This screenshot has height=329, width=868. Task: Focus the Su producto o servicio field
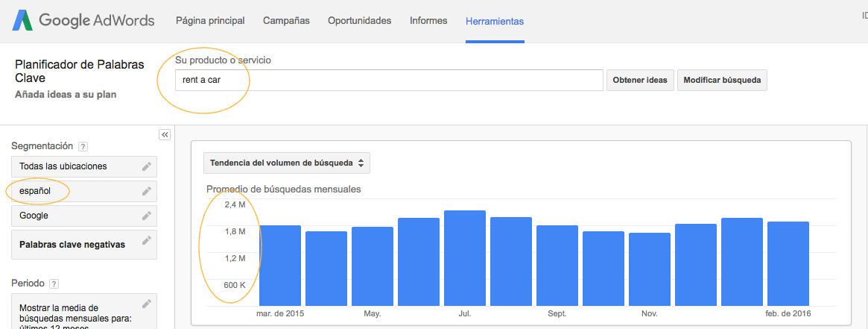[389, 80]
